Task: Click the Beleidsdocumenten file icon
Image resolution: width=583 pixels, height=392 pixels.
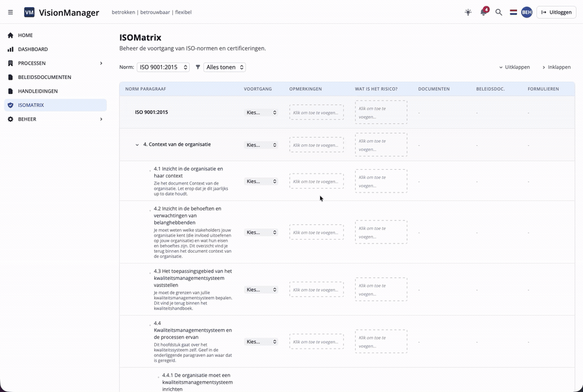Action: [10, 77]
